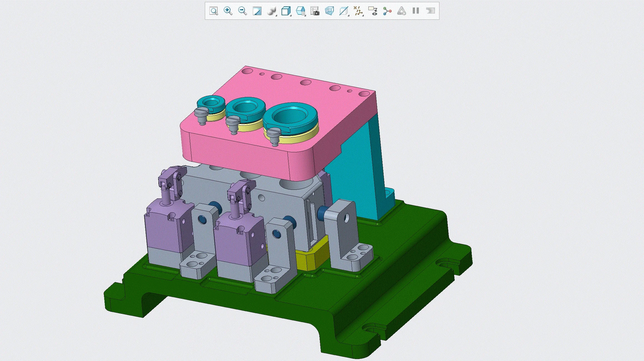
Task: Open the named views list icon
Action: [301, 11]
